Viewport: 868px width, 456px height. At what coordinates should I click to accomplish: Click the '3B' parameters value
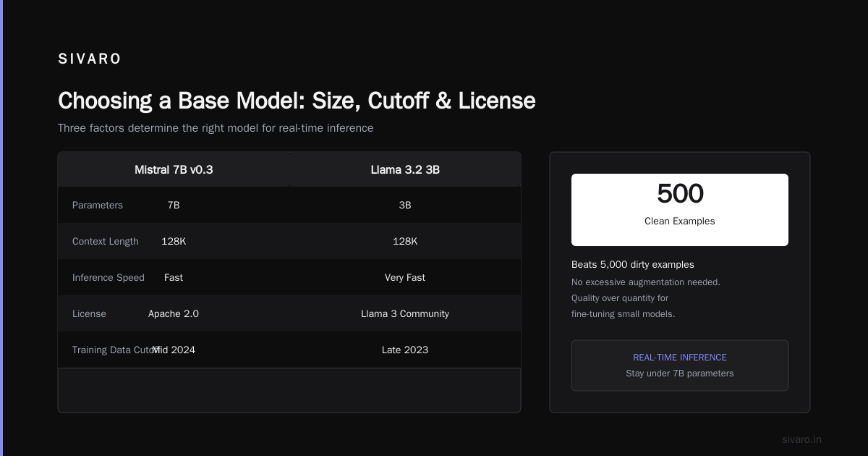click(x=405, y=205)
